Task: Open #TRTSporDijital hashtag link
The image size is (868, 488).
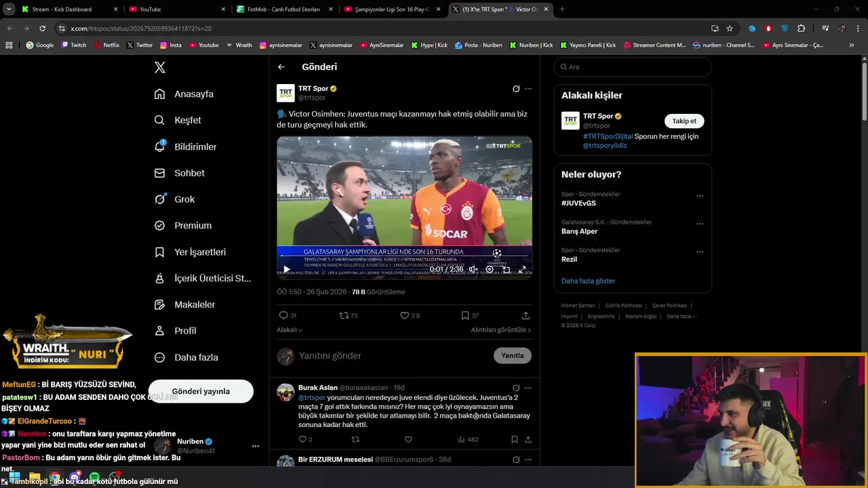Action: 608,136
